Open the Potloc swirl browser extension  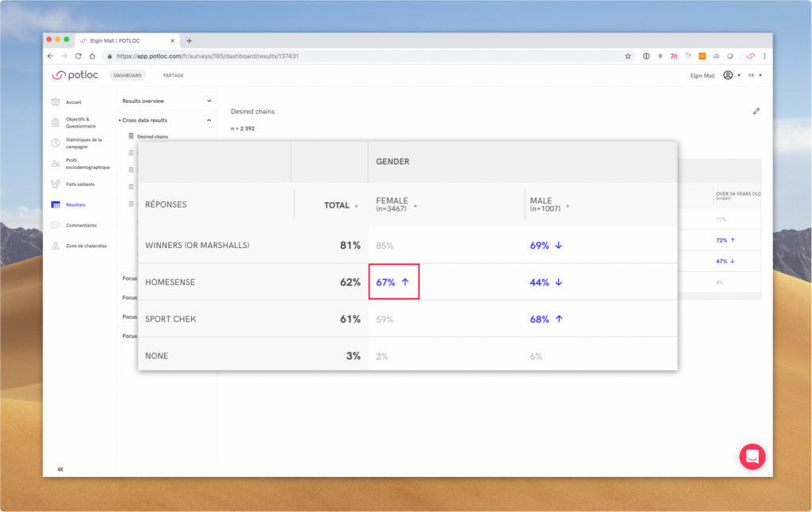pos(750,56)
